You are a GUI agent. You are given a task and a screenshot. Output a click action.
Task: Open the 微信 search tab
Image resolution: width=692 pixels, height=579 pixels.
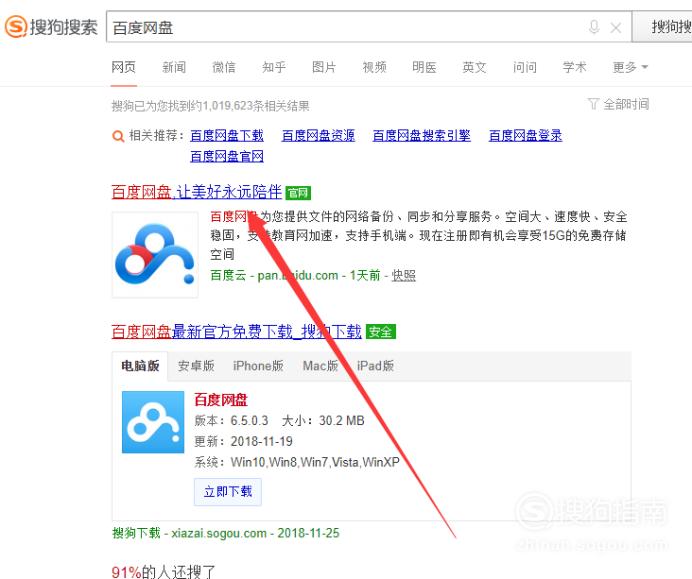(224, 68)
